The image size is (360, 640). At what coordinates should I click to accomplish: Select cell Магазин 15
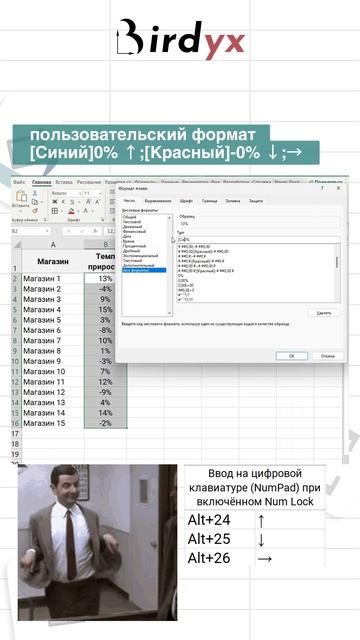pyautogui.click(x=53, y=423)
